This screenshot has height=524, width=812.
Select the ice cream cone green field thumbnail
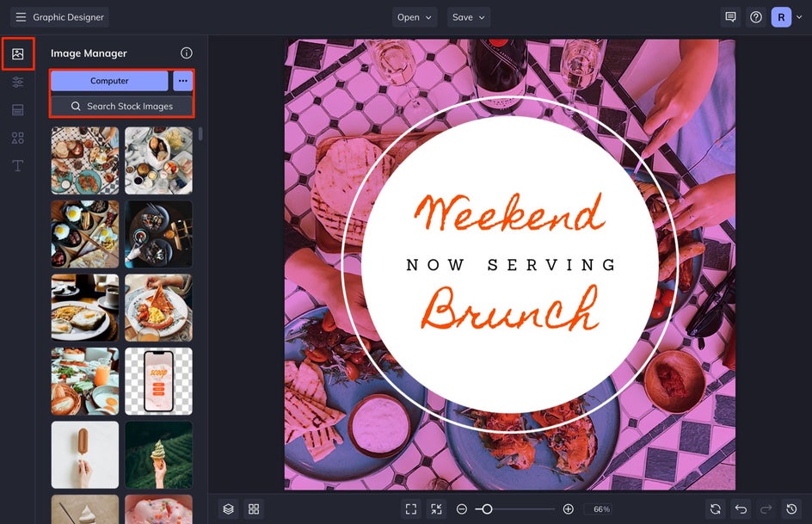point(158,454)
